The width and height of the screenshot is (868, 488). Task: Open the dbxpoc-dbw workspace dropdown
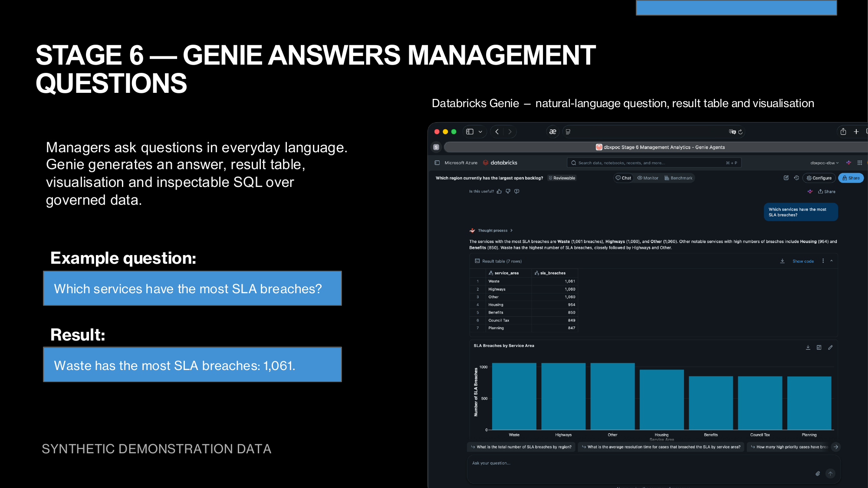coord(824,163)
